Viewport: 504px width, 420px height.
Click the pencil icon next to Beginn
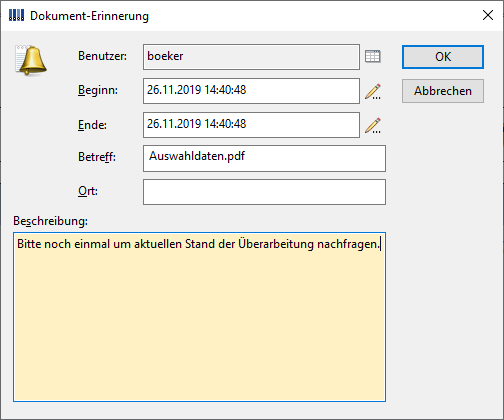point(373,91)
